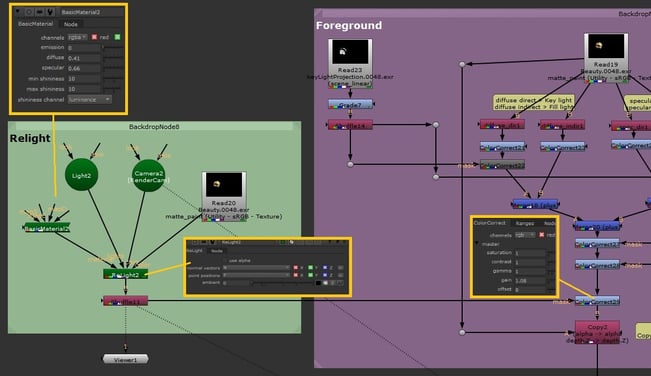Screen dimensions: 651x376
Task: Select the Viewer1 node
Action: (125, 359)
